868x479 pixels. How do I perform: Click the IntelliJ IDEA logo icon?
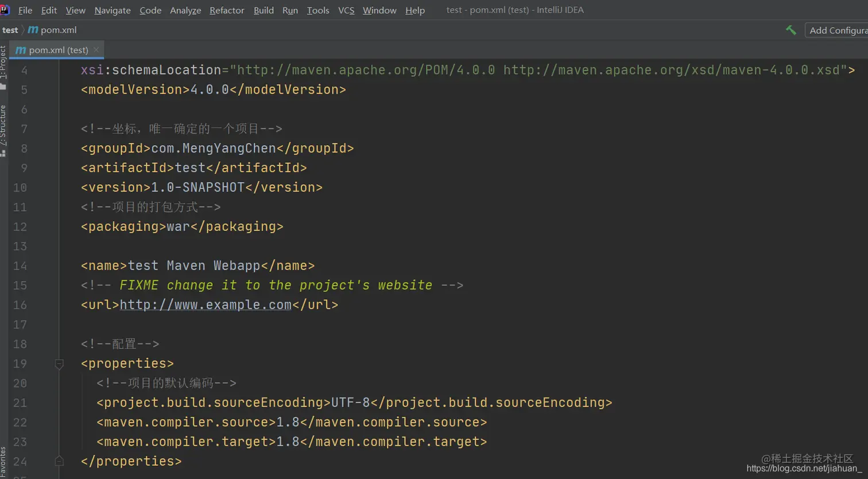point(5,10)
